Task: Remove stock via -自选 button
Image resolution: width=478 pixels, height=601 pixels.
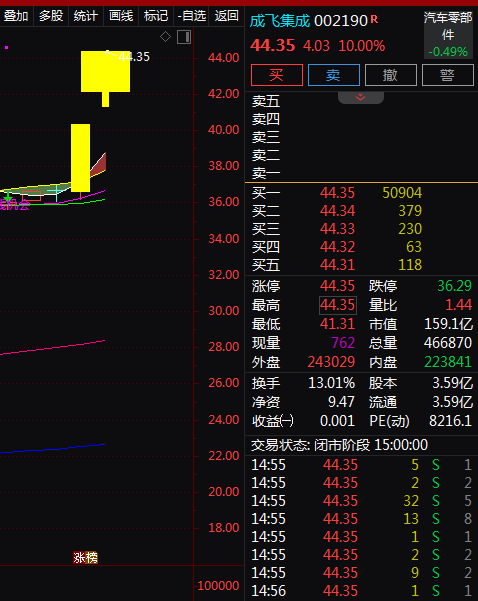Action: coord(191,16)
